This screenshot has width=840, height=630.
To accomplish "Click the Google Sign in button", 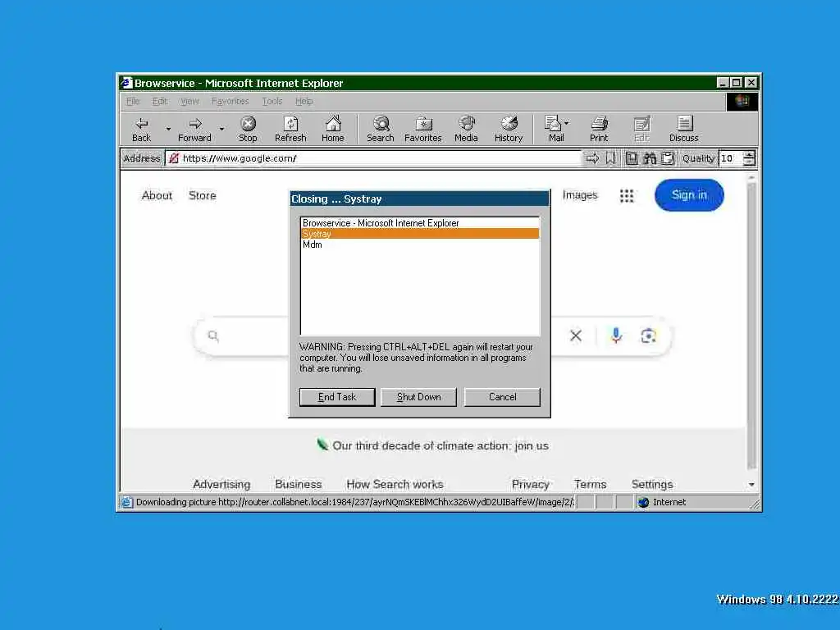I will (689, 195).
